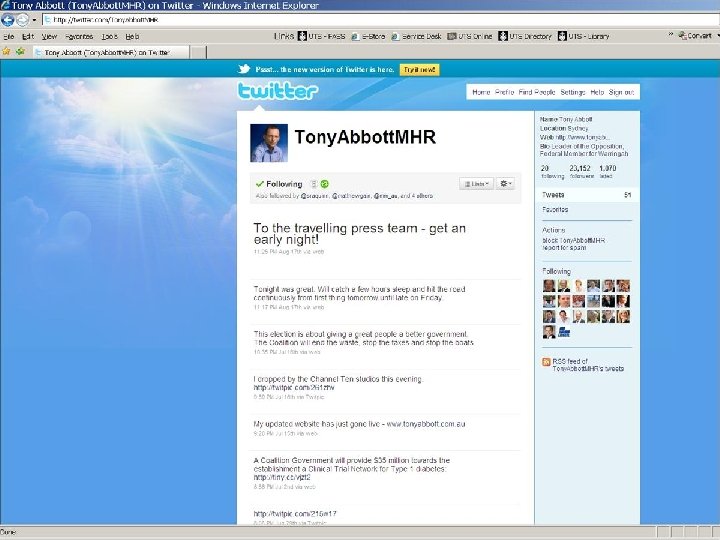Click the first avatar in the Following grid
This screenshot has width=720, height=540.
click(549, 286)
